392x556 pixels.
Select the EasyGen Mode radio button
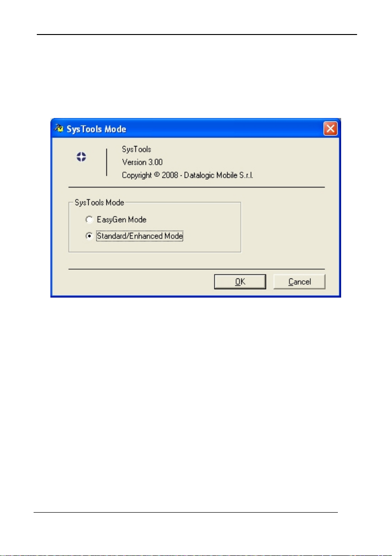(x=89, y=220)
